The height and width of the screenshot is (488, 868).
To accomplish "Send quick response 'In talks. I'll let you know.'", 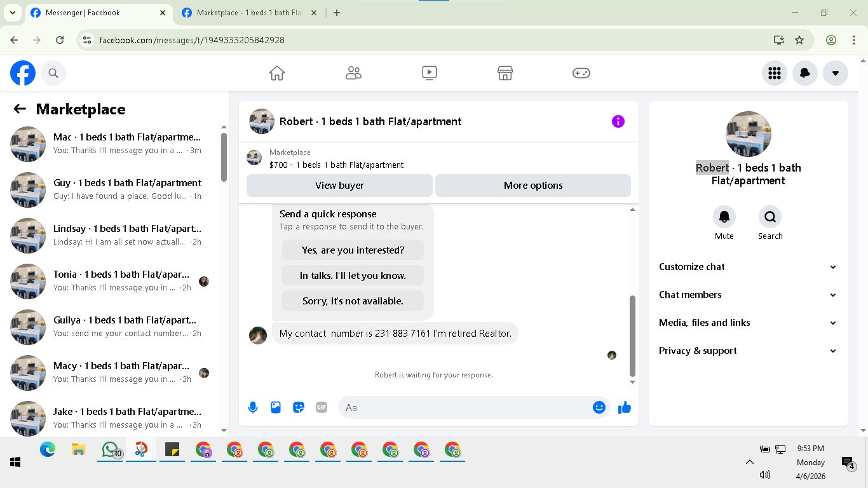I will (353, 276).
